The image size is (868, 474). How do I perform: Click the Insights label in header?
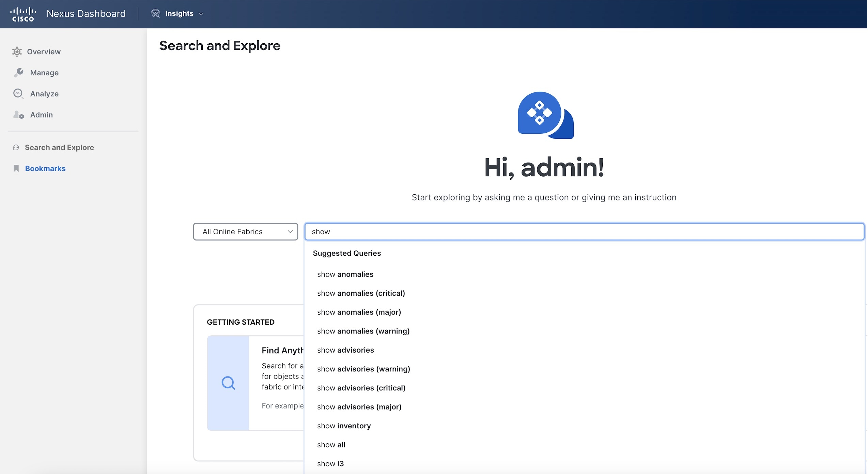click(179, 13)
